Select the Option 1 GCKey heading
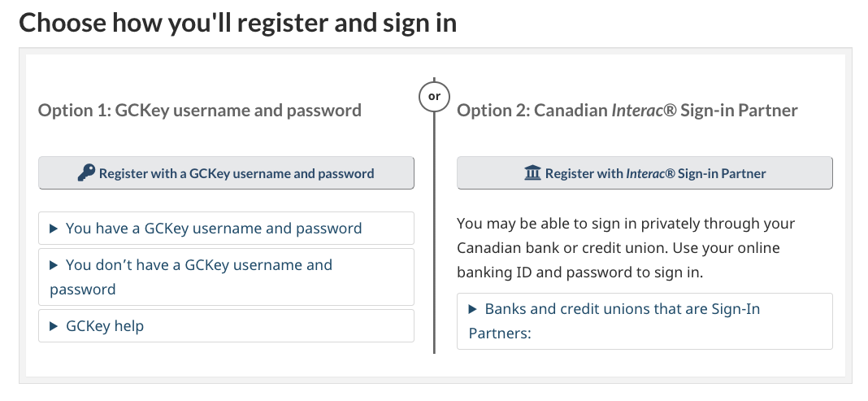The height and width of the screenshot is (401, 868). [199, 111]
